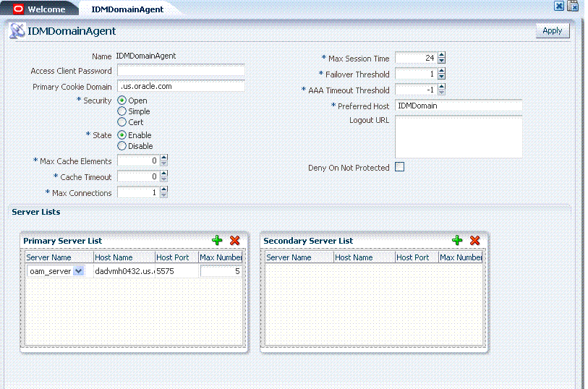Screen dimensions: 588x389
Task: Increase Max Cache Elements value
Action: tap(164, 158)
